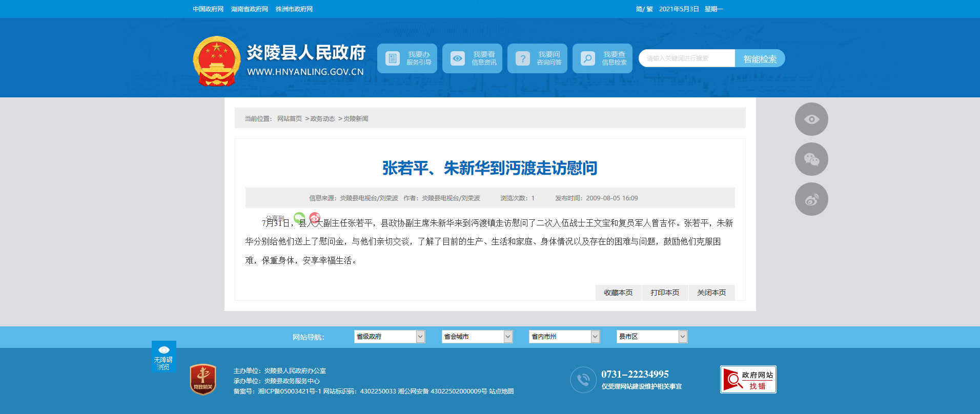Click the 政府网站找错 badge
Screen dimensions: 980x414
748,380
